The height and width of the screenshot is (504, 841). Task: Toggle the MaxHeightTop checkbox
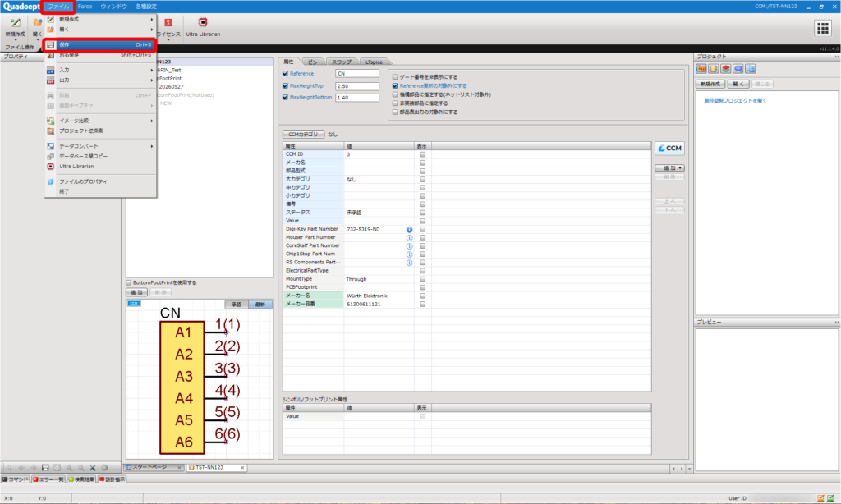pos(285,86)
